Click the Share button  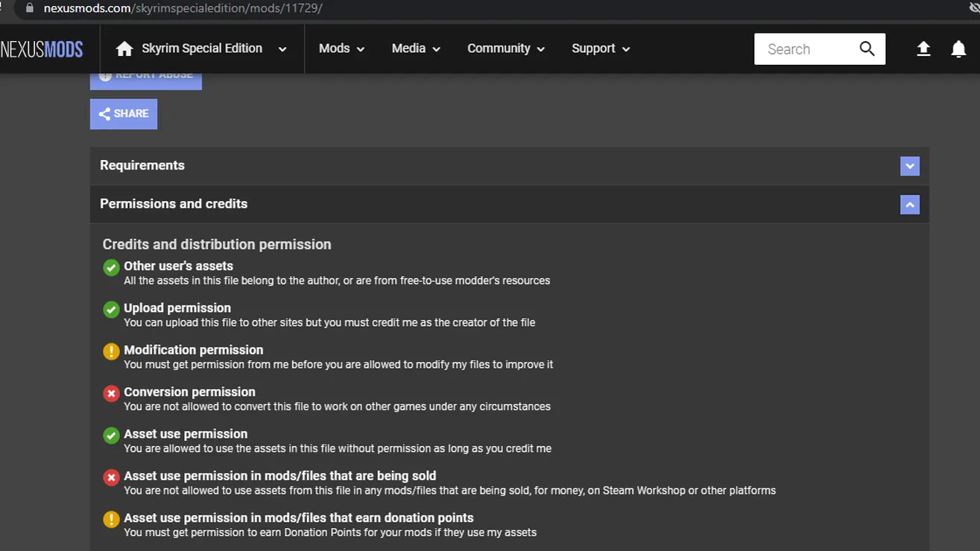coord(124,114)
